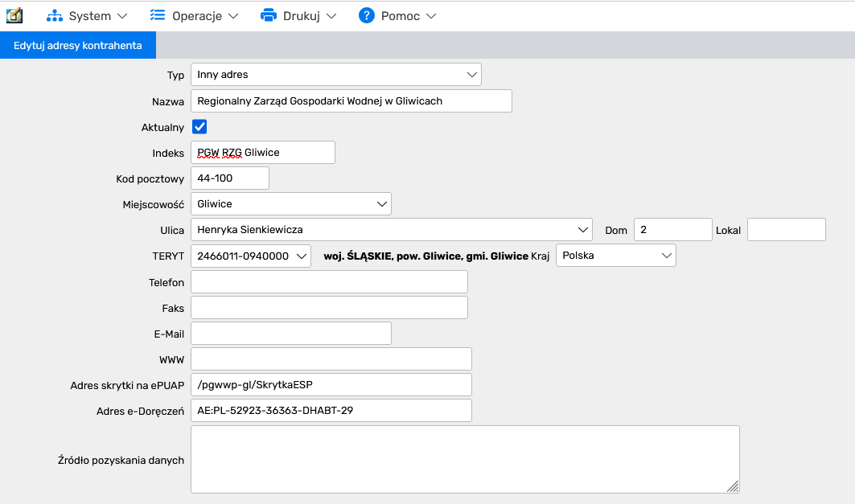Image resolution: width=855 pixels, height=504 pixels.
Task: Click the woj. ŚLĄSKIE, pow. Gliwice text
Action: pos(425,256)
